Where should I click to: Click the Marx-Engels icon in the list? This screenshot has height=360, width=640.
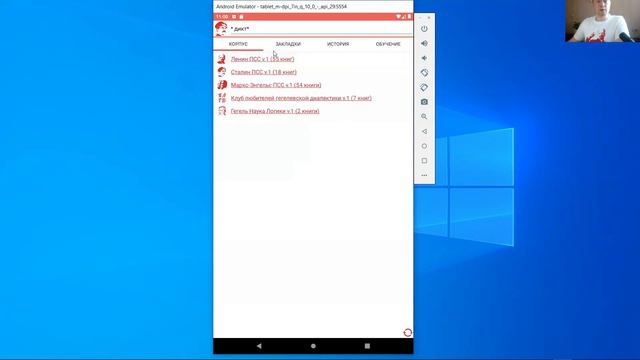pos(222,85)
